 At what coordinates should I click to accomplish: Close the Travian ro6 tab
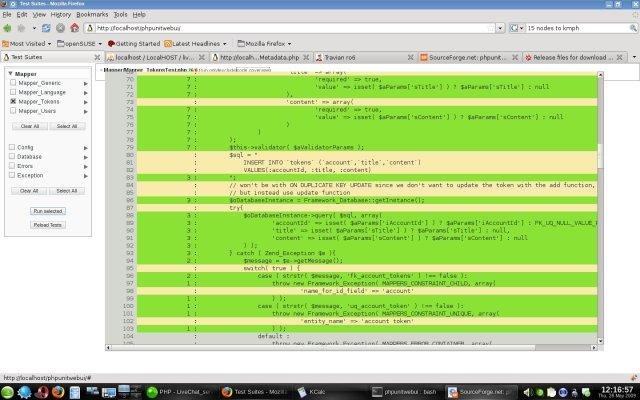411,57
